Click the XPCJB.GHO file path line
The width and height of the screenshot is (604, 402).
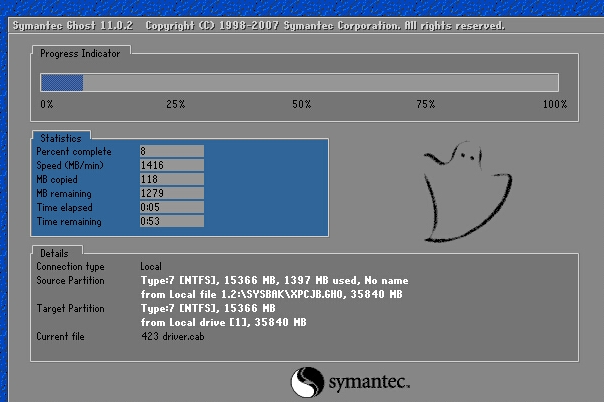(272, 294)
